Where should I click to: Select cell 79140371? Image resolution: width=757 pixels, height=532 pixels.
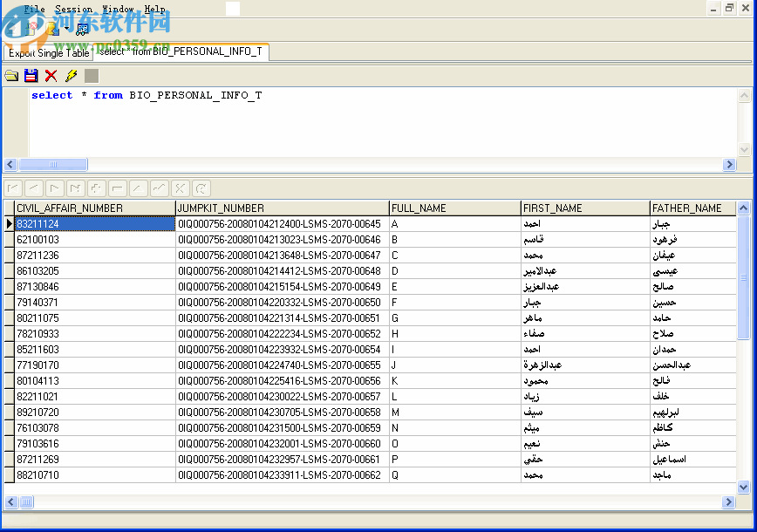94,303
